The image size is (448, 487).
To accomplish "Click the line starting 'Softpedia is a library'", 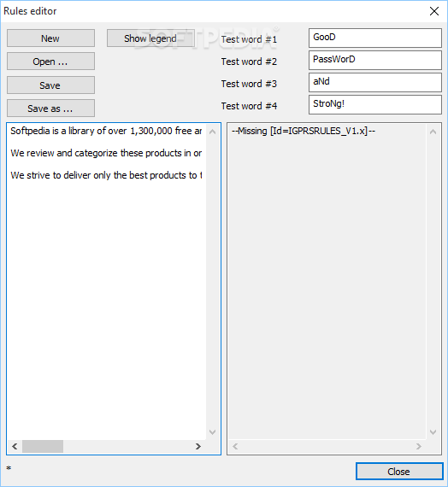I will (x=106, y=131).
